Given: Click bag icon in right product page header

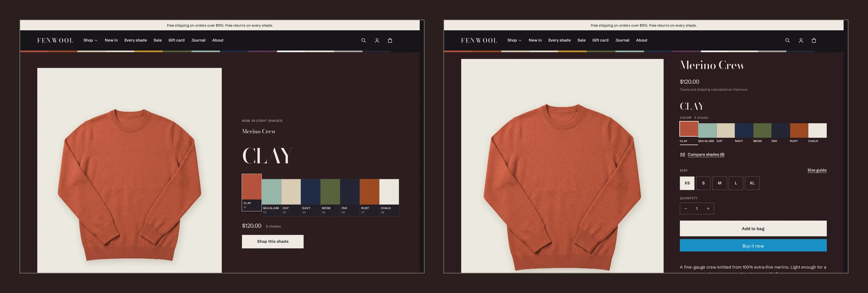Looking at the screenshot, I should [x=814, y=40].
